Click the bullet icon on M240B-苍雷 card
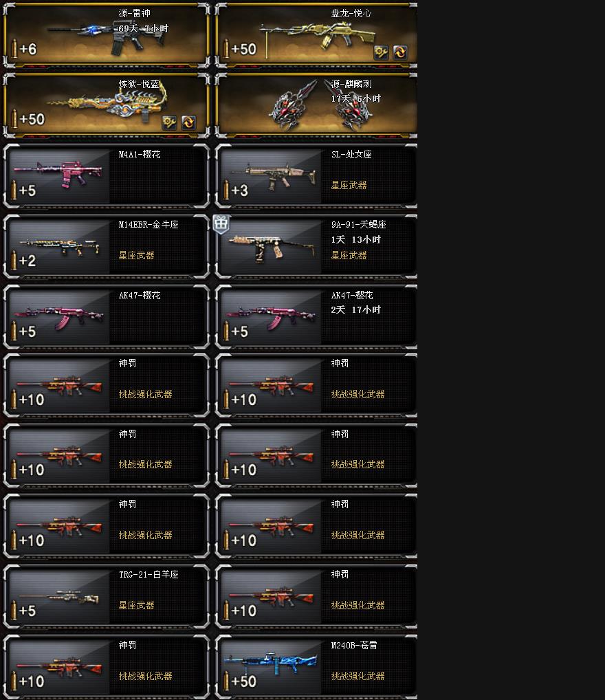This screenshot has height=700, width=605. 226,681
